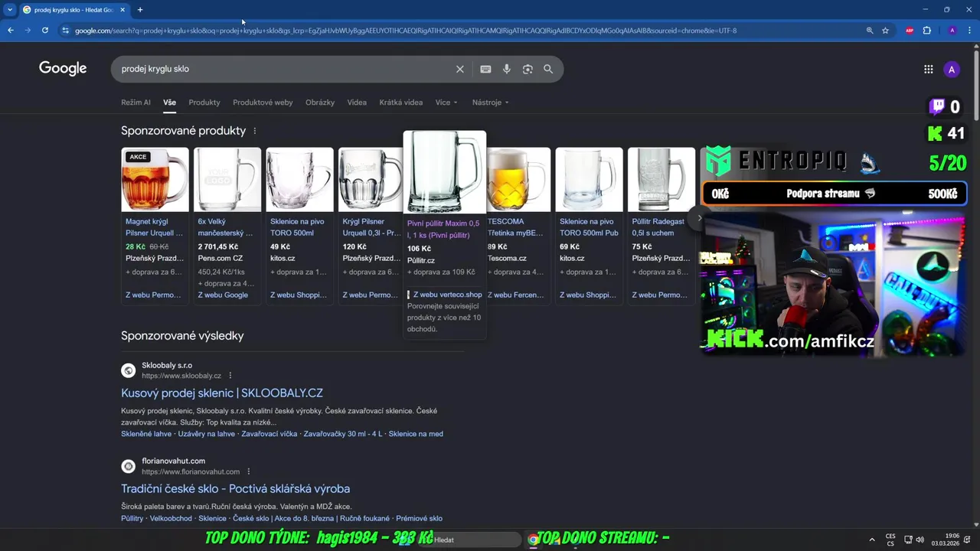The image size is (980, 551).
Task: Click the Hledat search box in the taskbar
Action: 471,540
